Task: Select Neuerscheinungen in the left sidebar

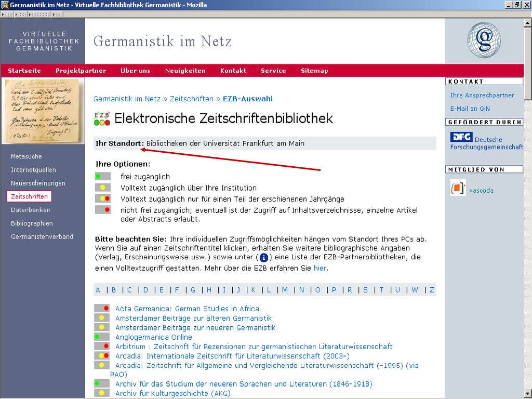Action: 38,183
